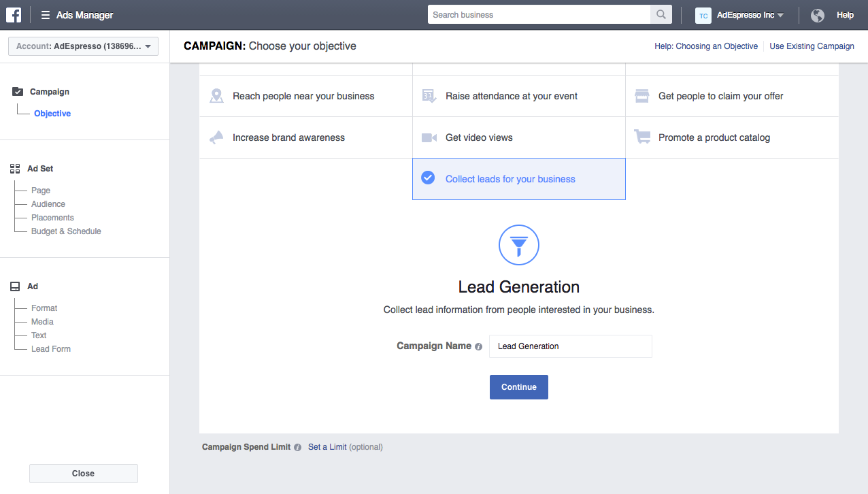Click the Ad Set grid icon
Viewport: 868px width, 494px height.
15,169
